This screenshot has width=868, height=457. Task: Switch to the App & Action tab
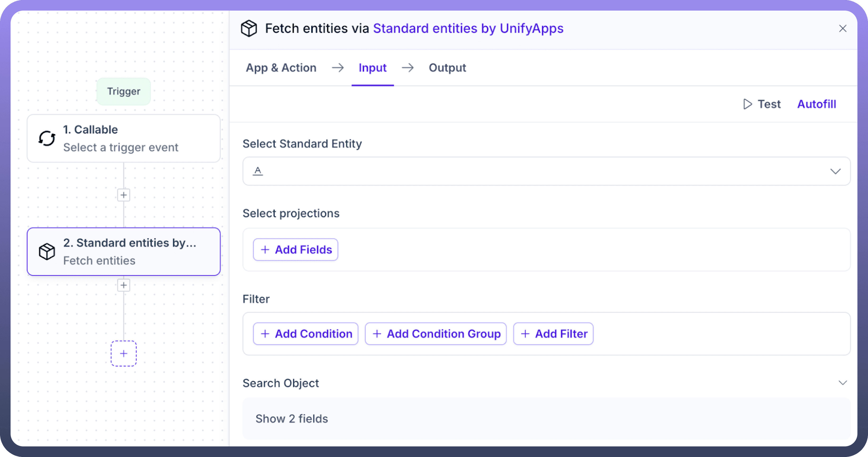click(x=281, y=68)
